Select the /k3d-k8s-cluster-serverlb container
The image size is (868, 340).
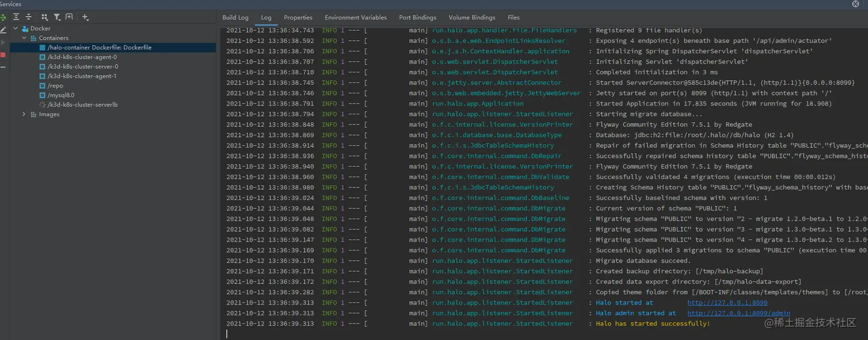(x=82, y=105)
